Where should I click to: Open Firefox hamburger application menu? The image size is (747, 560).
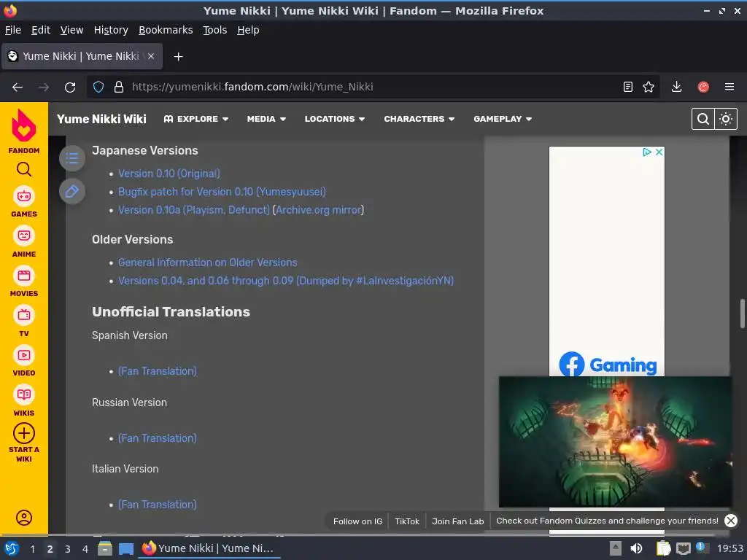point(729,87)
